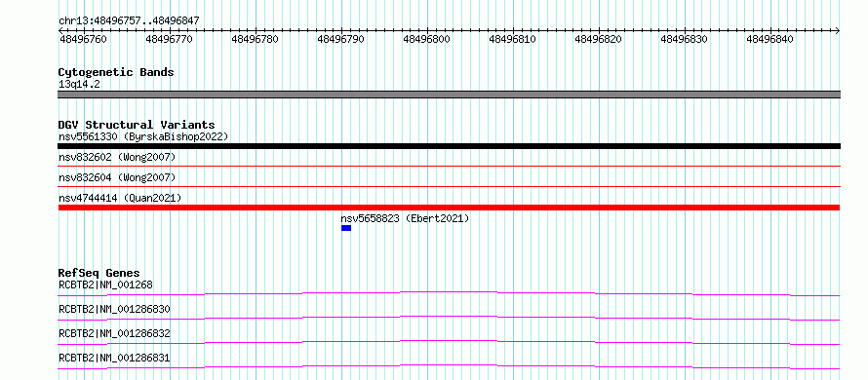Click ruler position 48496830

[685, 39]
